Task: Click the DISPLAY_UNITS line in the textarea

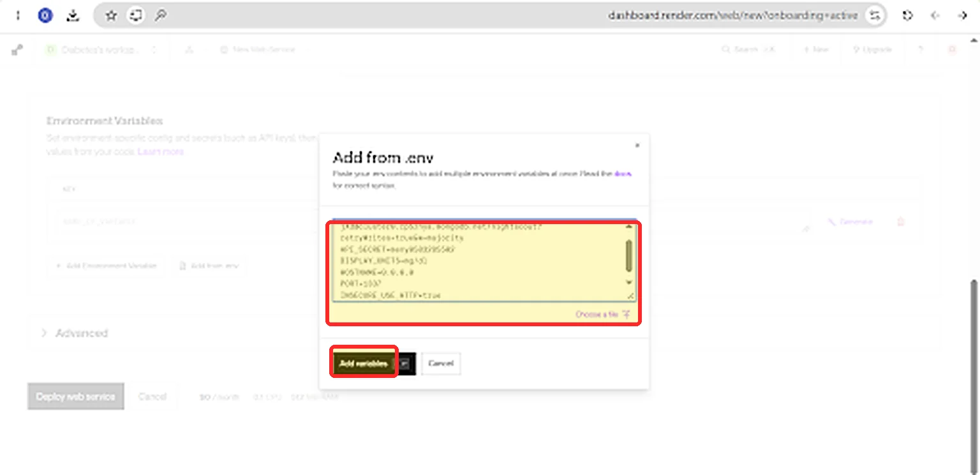Action: tap(384, 261)
